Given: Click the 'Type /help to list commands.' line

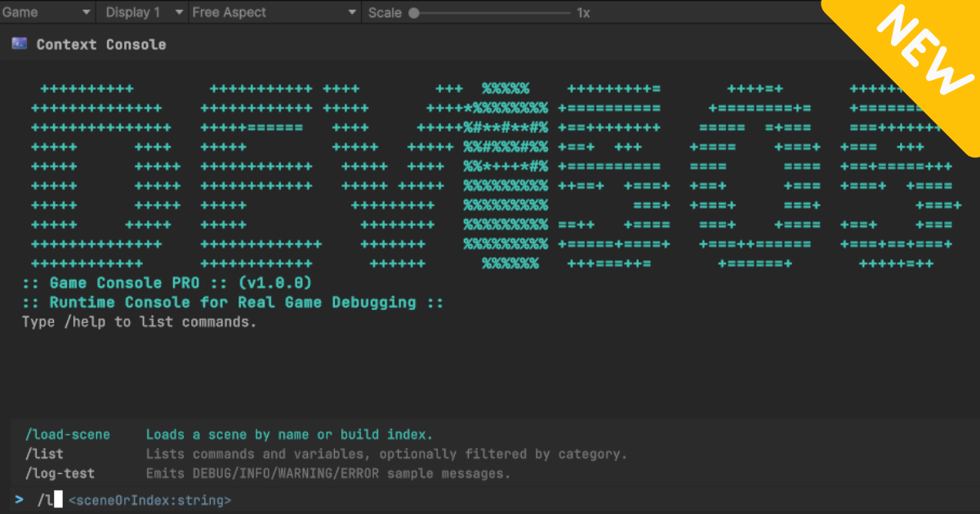Looking at the screenshot, I should tap(140, 322).
